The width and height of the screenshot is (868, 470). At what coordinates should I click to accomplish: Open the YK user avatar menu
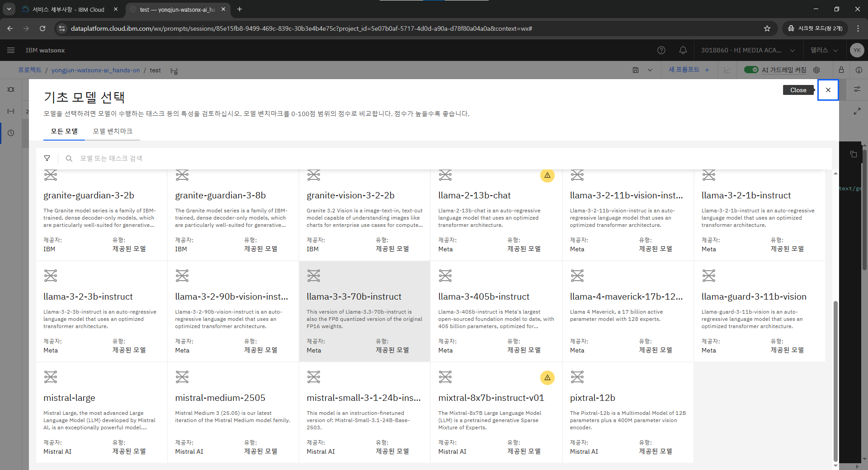pyautogui.click(x=857, y=50)
